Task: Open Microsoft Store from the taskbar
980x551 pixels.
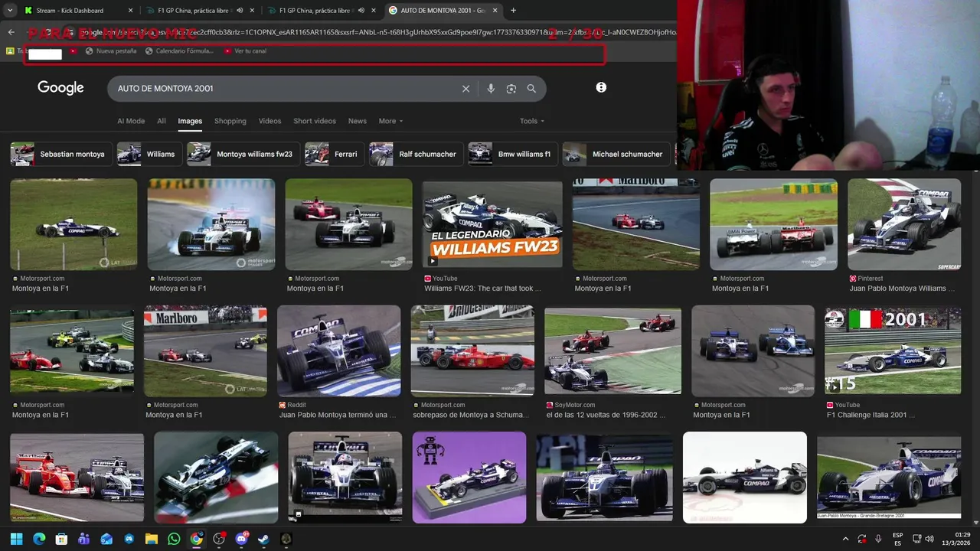Action: coord(62,539)
